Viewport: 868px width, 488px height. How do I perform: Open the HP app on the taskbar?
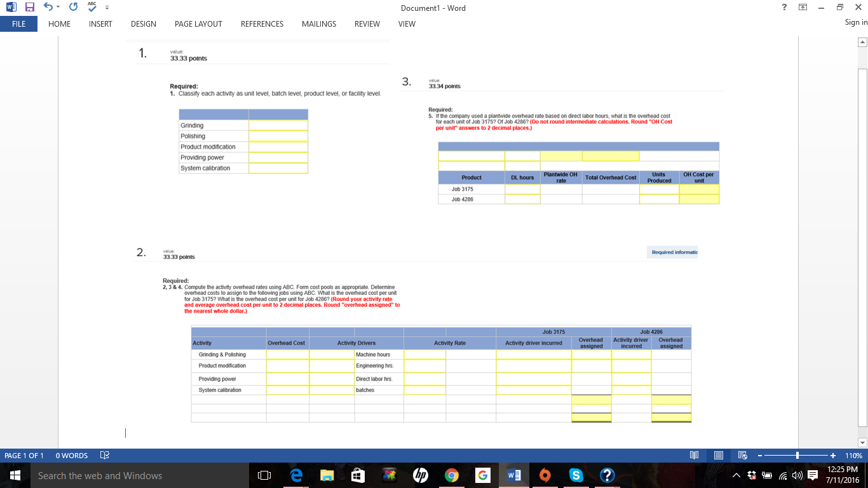tap(419, 475)
